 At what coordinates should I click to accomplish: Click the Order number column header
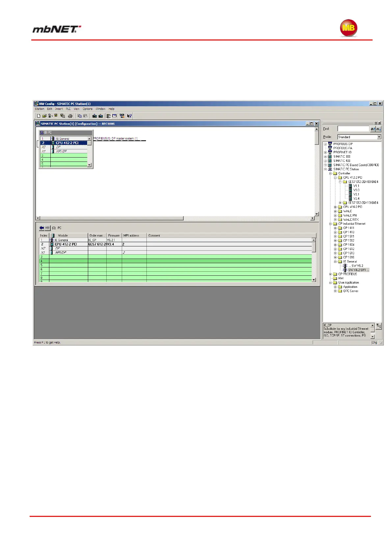click(97, 236)
